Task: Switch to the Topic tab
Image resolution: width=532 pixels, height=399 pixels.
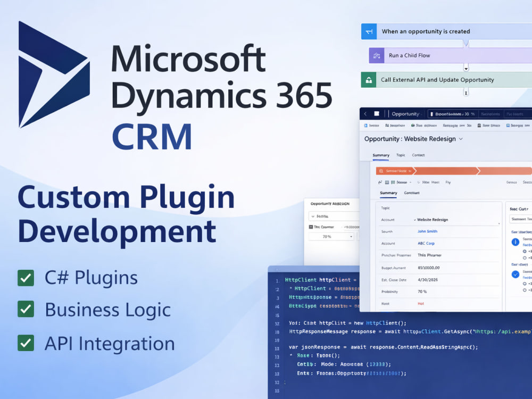Action: coord(401,155)
